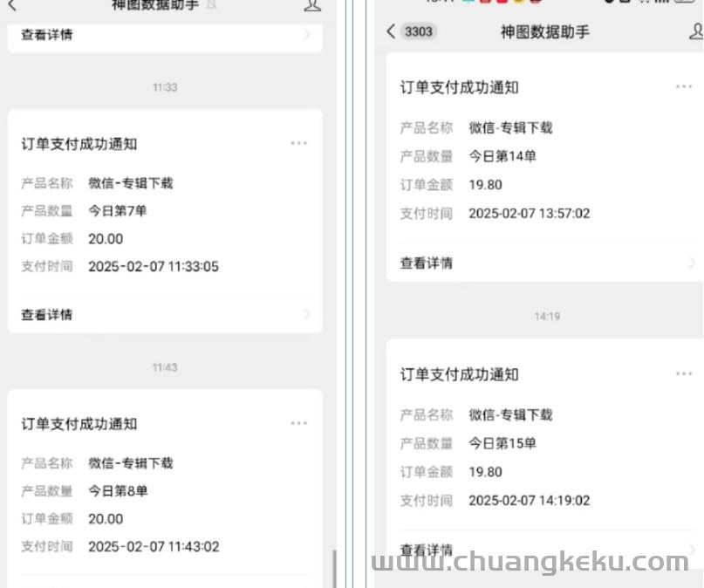The image size is (704, 588).
Task: Click the chevron arrow on the 今日第7单 card footer
Action: pos(307,314)
